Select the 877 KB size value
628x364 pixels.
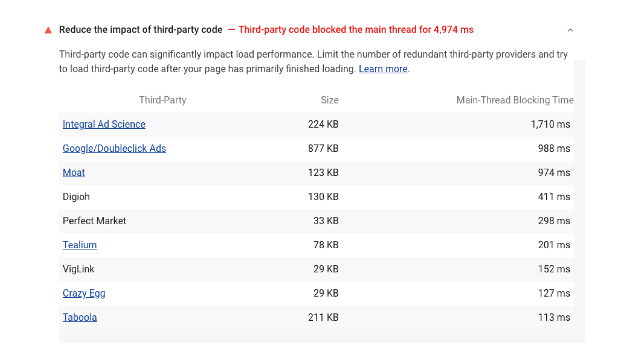pos(323,148)
